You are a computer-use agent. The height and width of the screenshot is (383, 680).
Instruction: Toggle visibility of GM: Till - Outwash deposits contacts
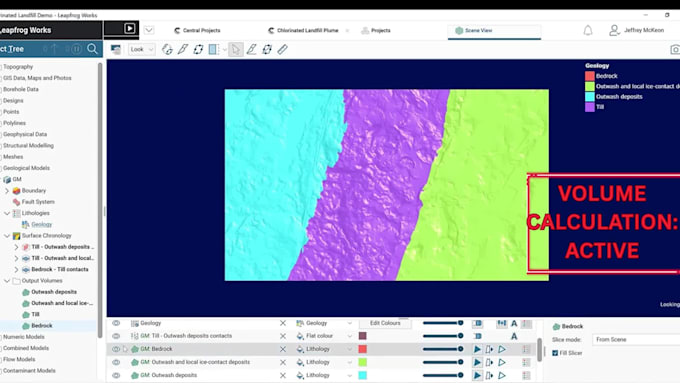[x=116, y=336]
